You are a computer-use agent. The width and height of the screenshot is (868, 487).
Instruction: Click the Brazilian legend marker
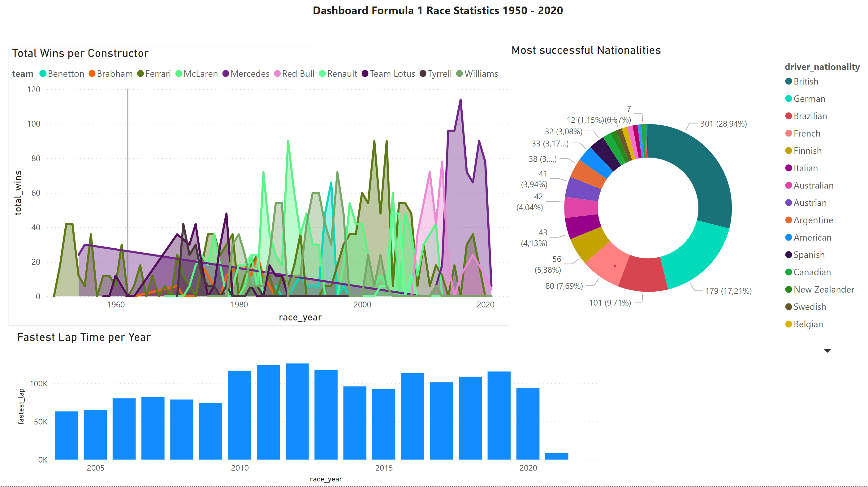tap(788, 116)
